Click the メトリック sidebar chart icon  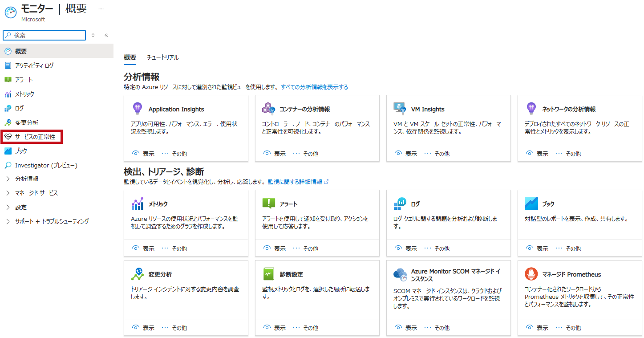pos(8,94)
